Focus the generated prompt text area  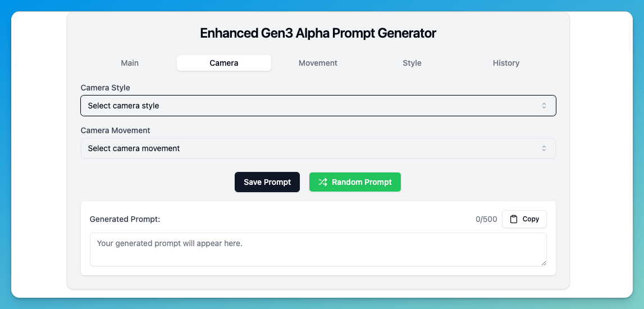click(x=318, y=249)
